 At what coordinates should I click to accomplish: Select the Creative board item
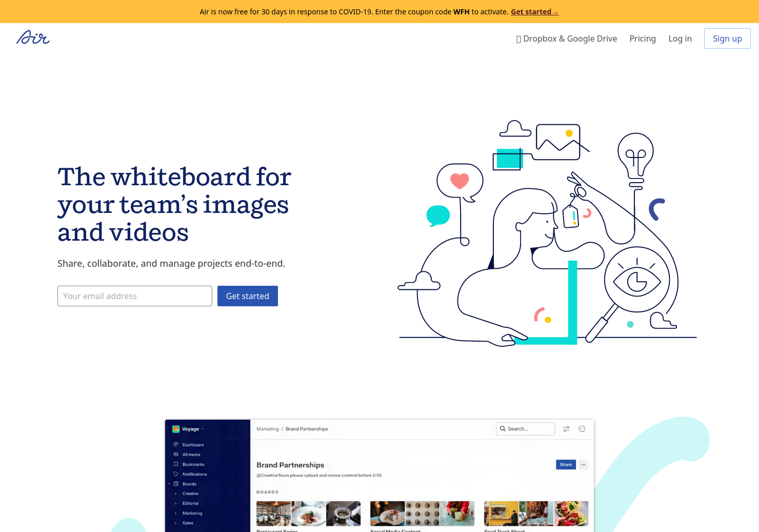coord(190,494)
